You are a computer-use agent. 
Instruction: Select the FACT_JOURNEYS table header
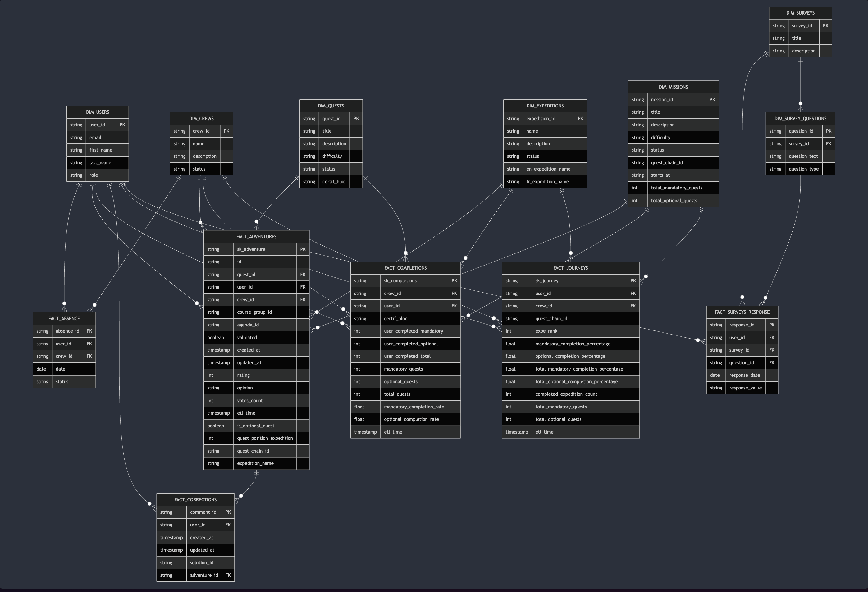click(x=570, y=268)
